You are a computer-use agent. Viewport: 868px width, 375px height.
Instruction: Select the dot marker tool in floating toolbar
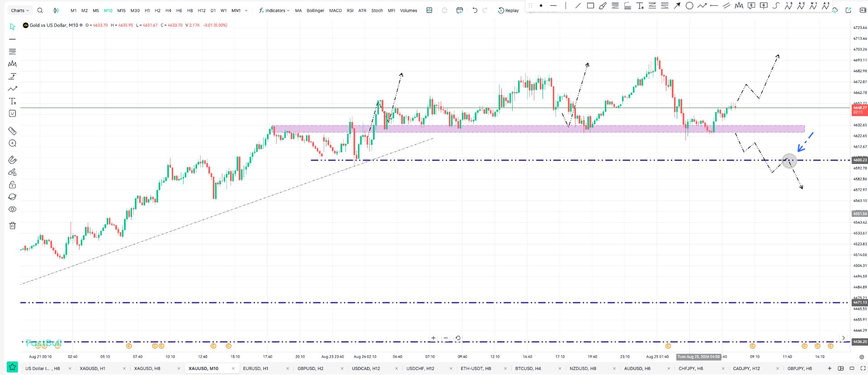tap(541, 6)
